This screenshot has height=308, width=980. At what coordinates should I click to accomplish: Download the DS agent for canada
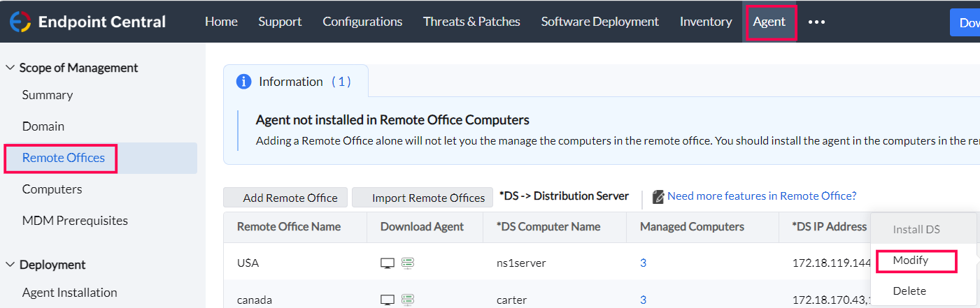[408, 300]
